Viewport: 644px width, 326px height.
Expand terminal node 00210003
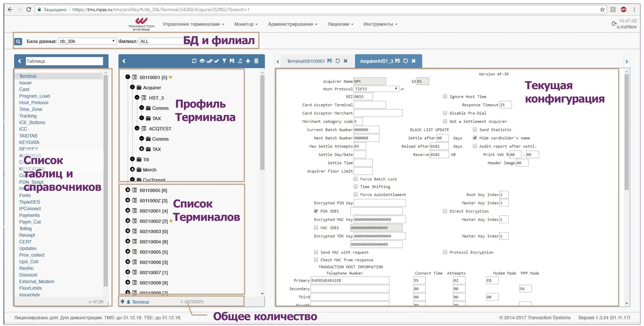click(x=127, y=231)
